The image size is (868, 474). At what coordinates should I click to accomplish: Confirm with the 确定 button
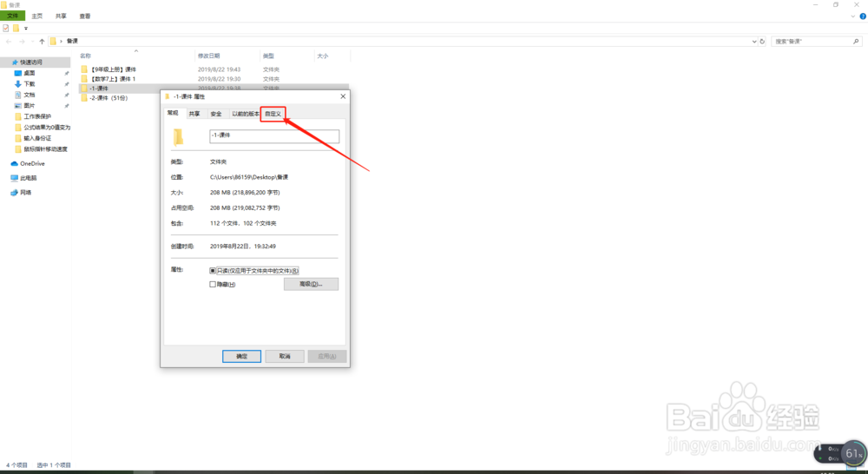(241, 356)
